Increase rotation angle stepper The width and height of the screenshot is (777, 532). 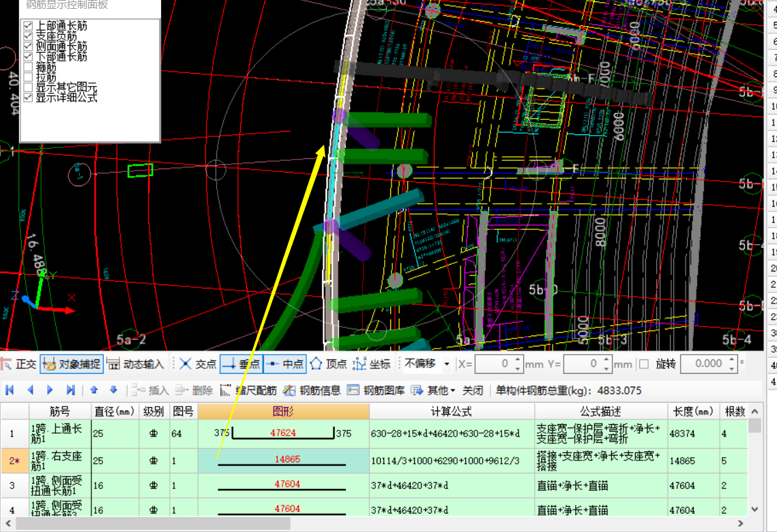click(x=732, y=359)
